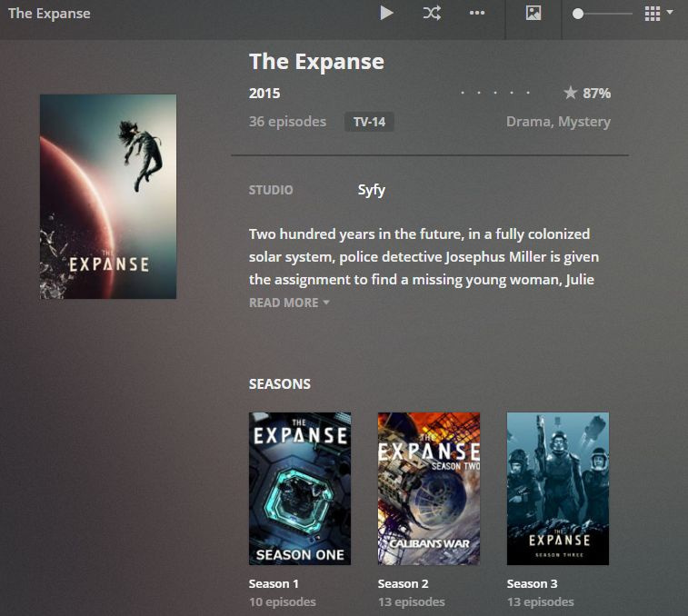Open the grid view mode dropdown
Viewport: 688px width, 616px height.
pos(659,13)
